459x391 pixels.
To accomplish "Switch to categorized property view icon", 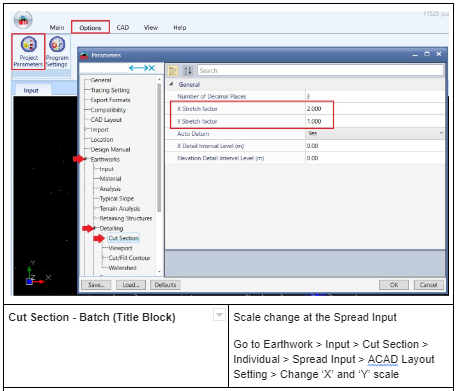I will 173,71.
